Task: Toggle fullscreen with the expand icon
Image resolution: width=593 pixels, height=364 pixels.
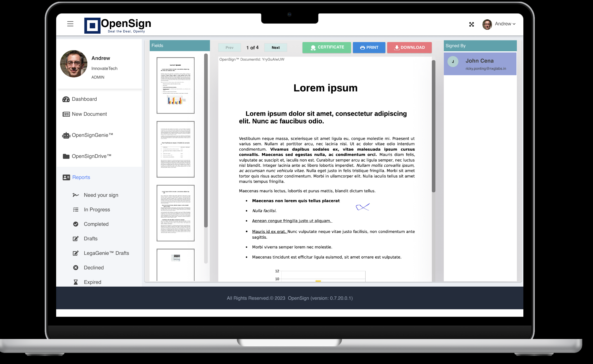Action: (471, 24)
